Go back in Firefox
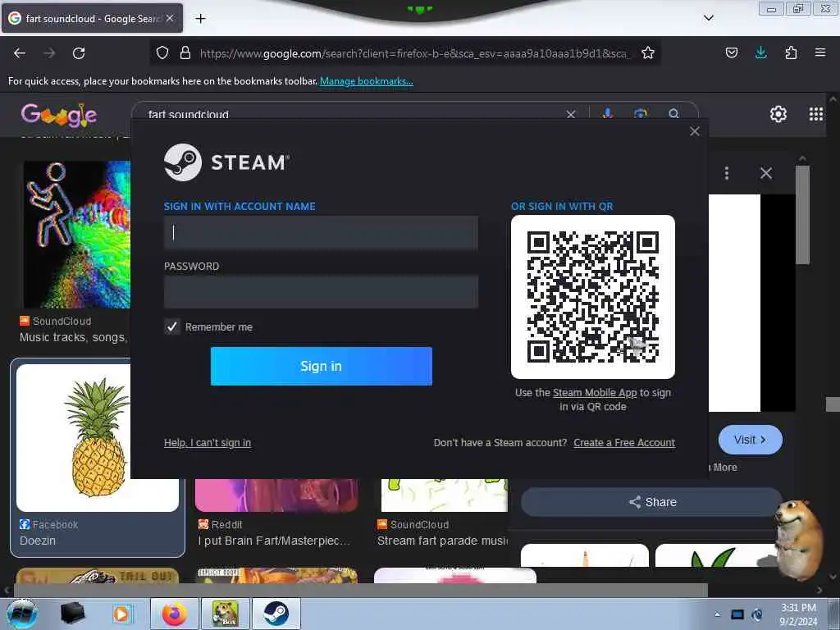The width and height of the screenshot is (840, 630). [x=20, y=53]
